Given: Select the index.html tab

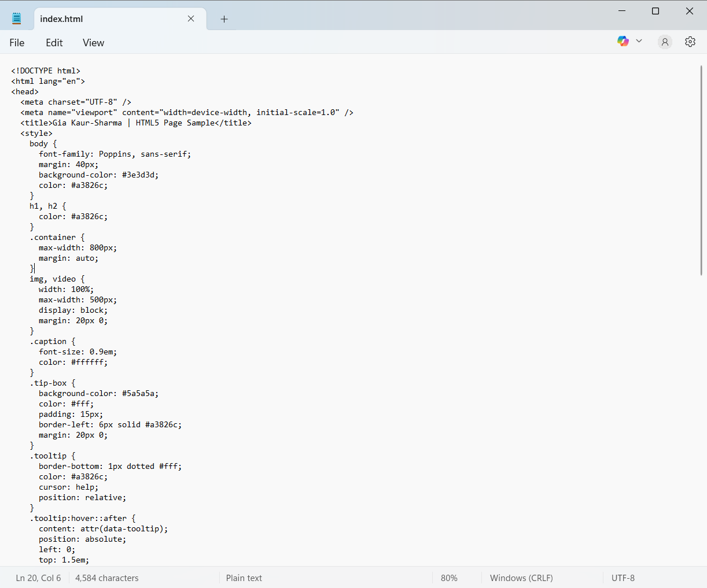Looking at the screenshot, I should tap(119, 19).
